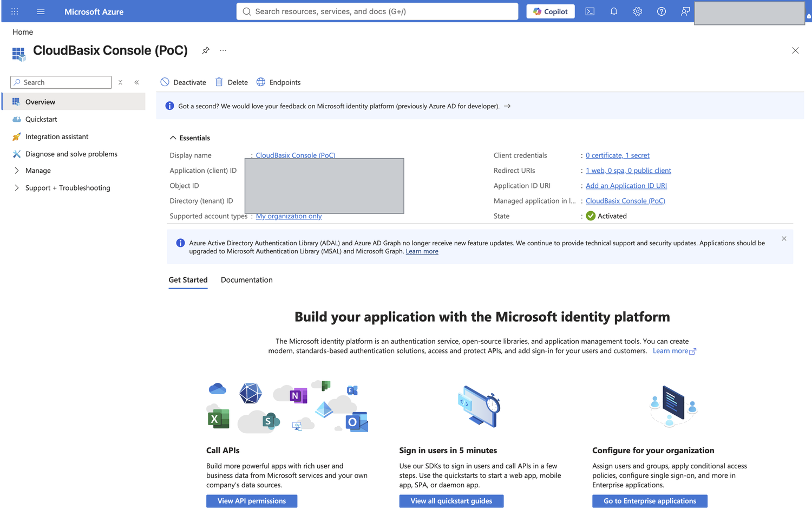The image size is (812, 515).
Task: Switch to the Documentation tab
Action: (x=247, y=280)
